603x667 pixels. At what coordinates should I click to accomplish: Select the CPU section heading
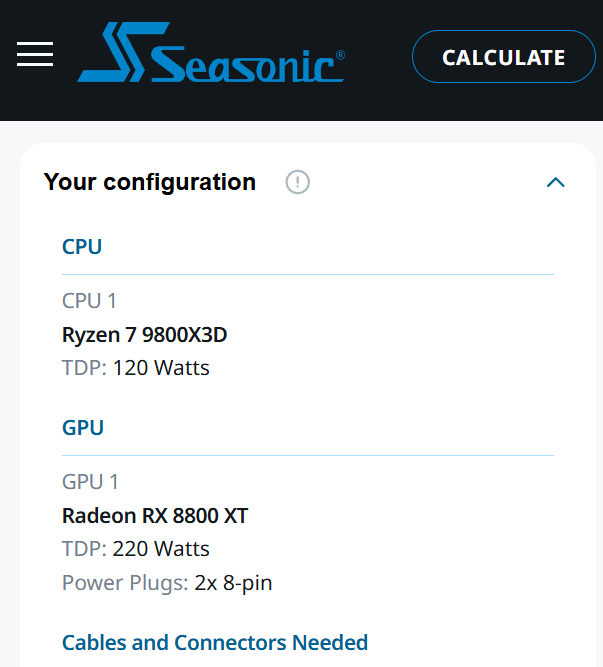point(82,246)
